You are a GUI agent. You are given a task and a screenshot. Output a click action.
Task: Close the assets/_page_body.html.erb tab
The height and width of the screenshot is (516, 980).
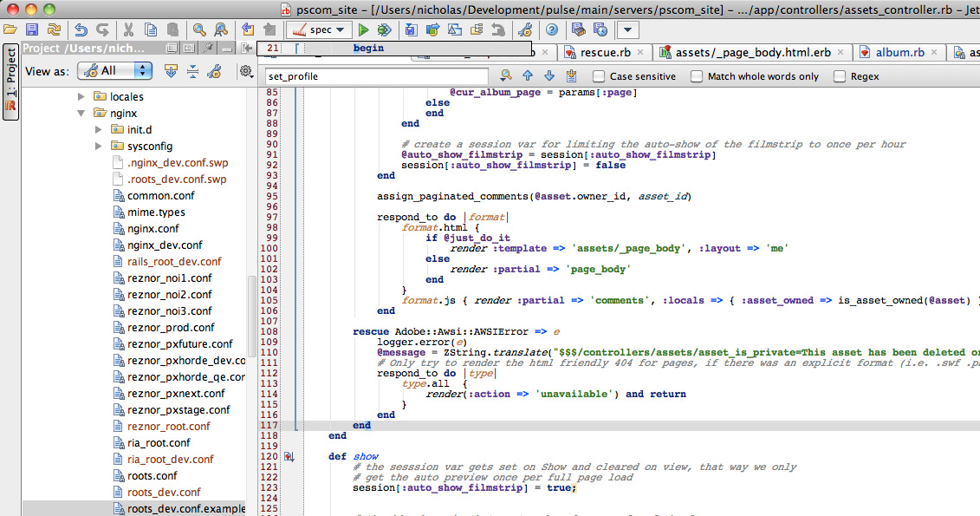840,53
